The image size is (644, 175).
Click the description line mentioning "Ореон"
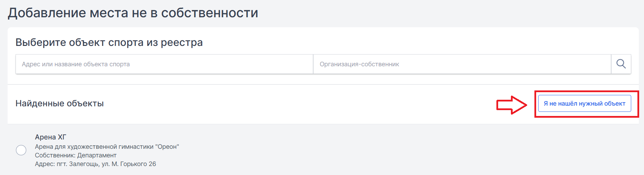[x=107, y=147]
